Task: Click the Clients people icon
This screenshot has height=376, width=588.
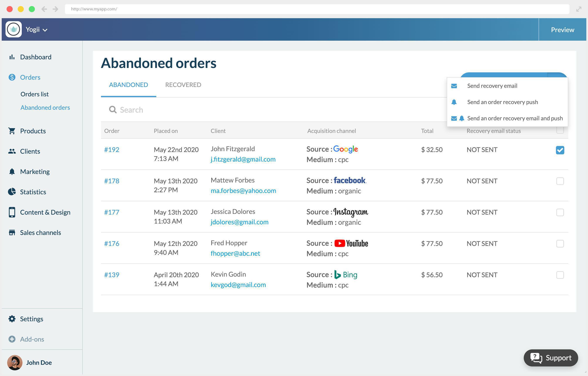Action: click(x=12, y=151)
